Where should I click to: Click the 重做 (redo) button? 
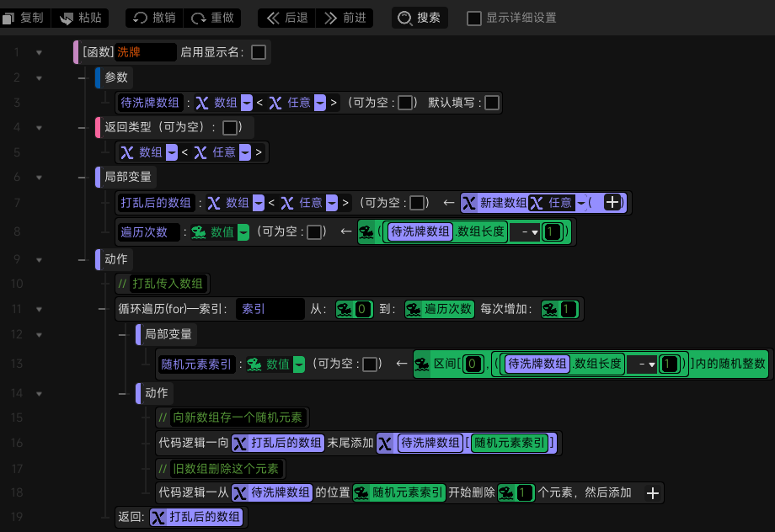coord(212,18)
